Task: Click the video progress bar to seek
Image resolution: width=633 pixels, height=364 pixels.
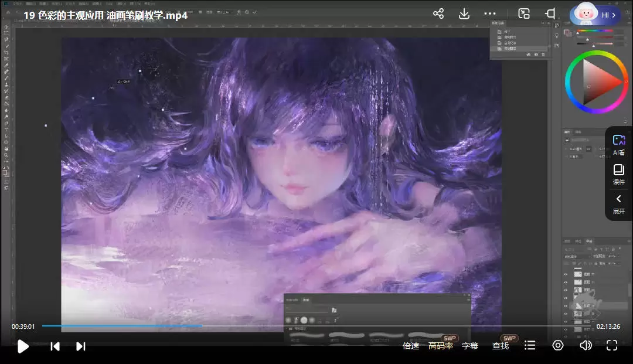Action: (316, 326)
